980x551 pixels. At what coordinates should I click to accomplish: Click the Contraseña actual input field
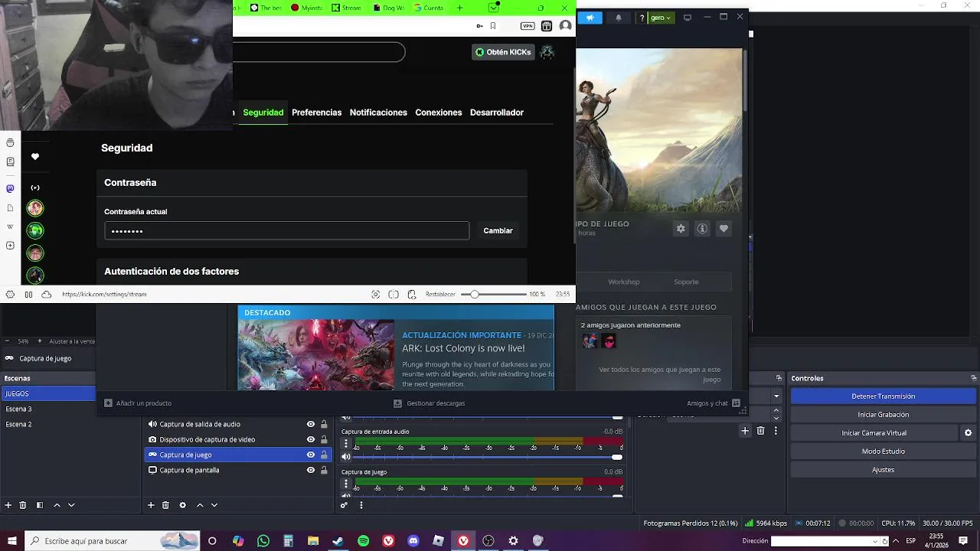[286, 230]
